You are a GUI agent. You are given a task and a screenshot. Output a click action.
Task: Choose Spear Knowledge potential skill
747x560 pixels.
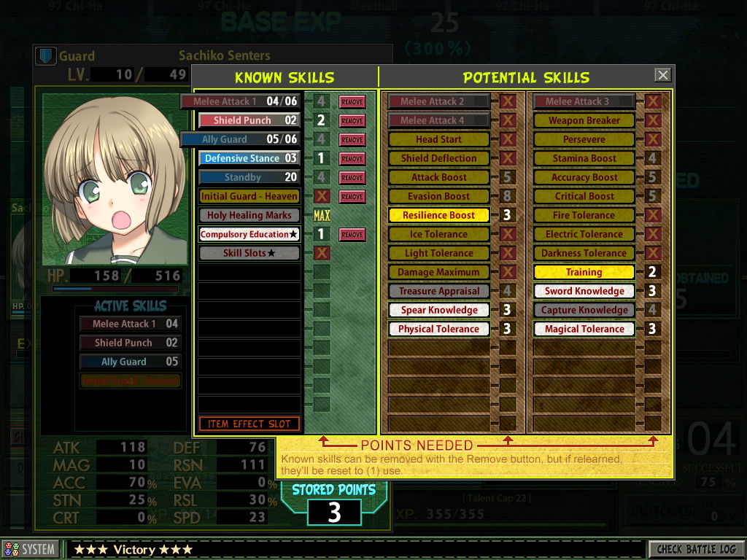[x=438, y=310]
